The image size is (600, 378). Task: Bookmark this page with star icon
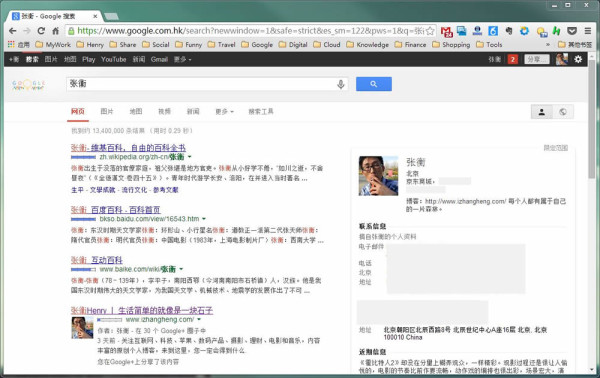coord(430,31)
